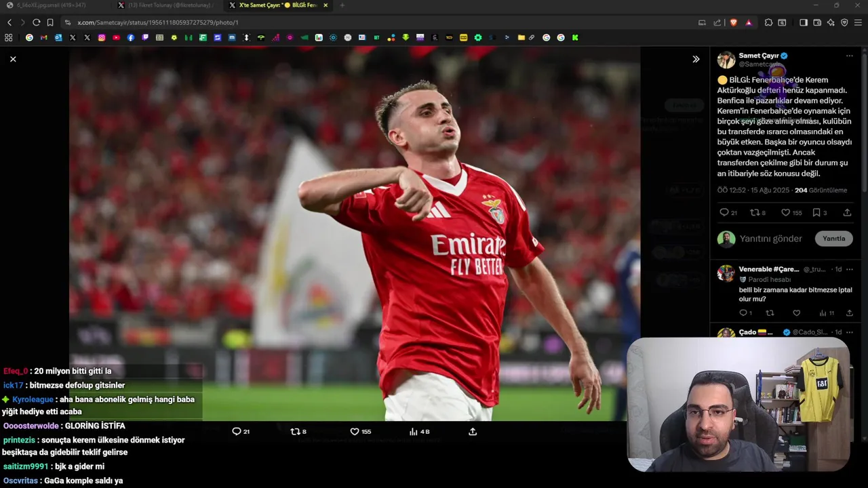
Task: Click the tweet timestamp 'ÖÖ 12:52 · 15 Ağu 2025'
Action: [753, 190]
